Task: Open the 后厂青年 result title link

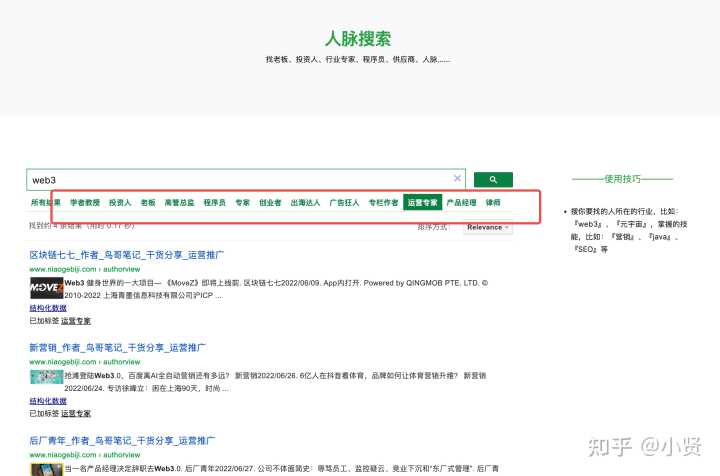Action: (x=122, y=441)
